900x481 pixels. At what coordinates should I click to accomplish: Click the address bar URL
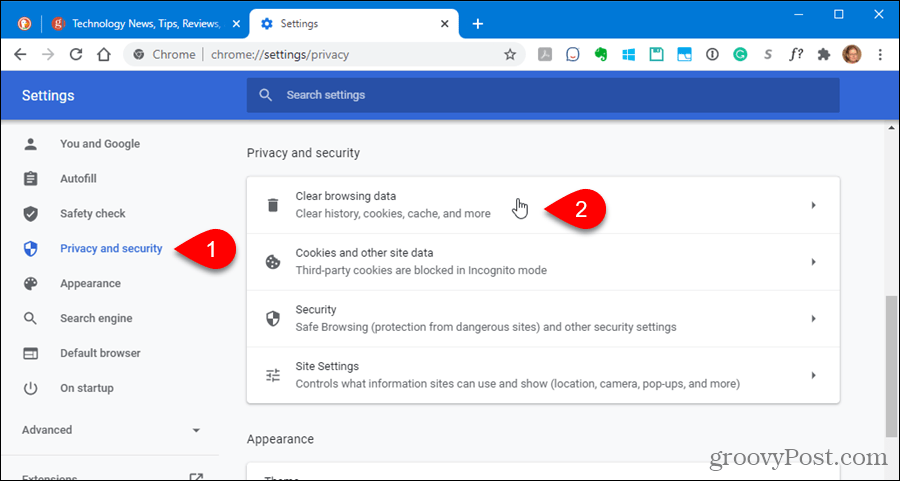280,55
